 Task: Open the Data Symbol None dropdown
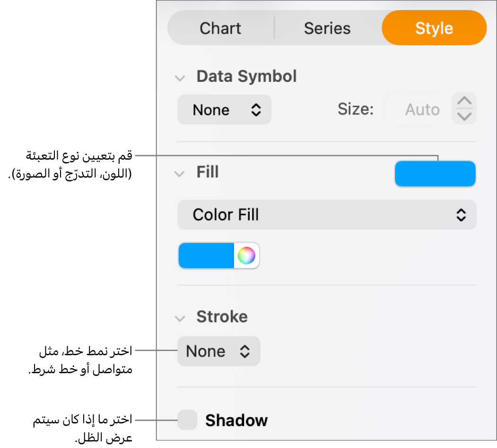[x=224, y=110]
